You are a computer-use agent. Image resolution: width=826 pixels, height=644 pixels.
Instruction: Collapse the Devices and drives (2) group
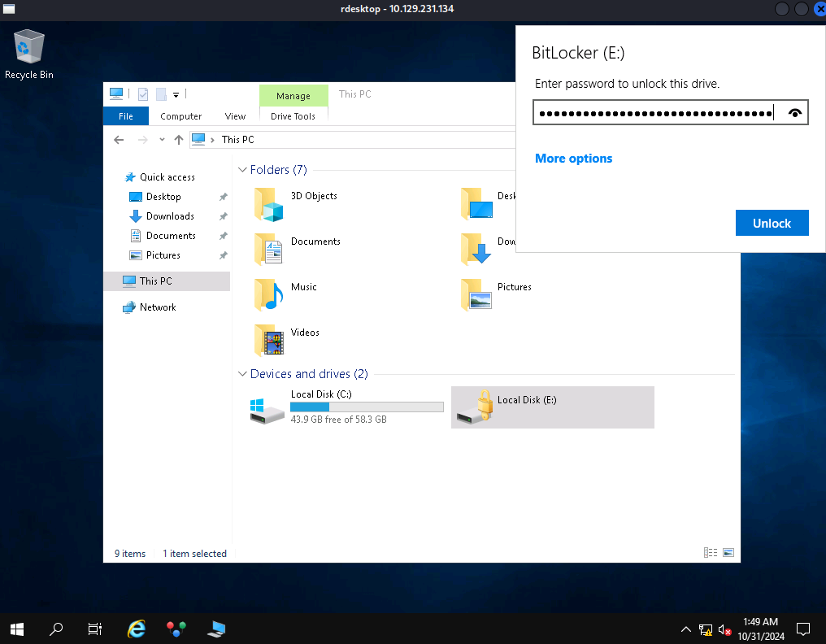tap(242, 374)
